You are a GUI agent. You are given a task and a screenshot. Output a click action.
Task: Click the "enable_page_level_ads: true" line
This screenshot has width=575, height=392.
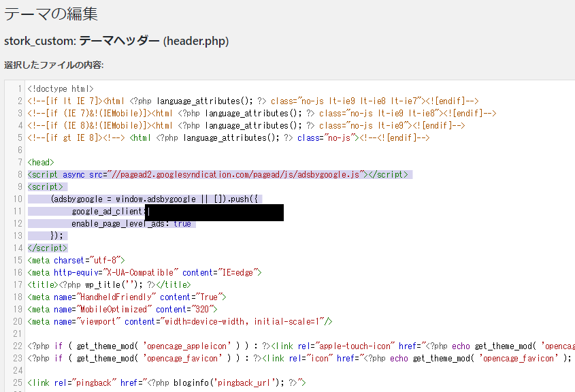pos(131,224)
